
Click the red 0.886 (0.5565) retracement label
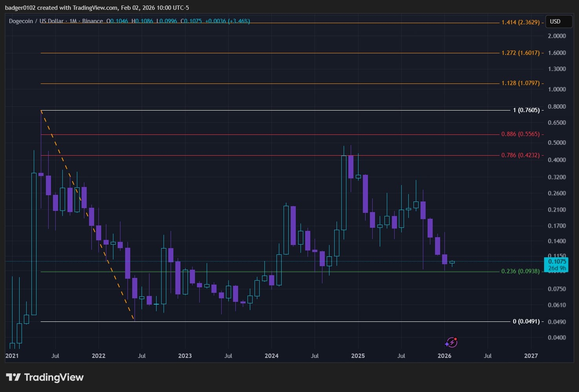point(520,134)
